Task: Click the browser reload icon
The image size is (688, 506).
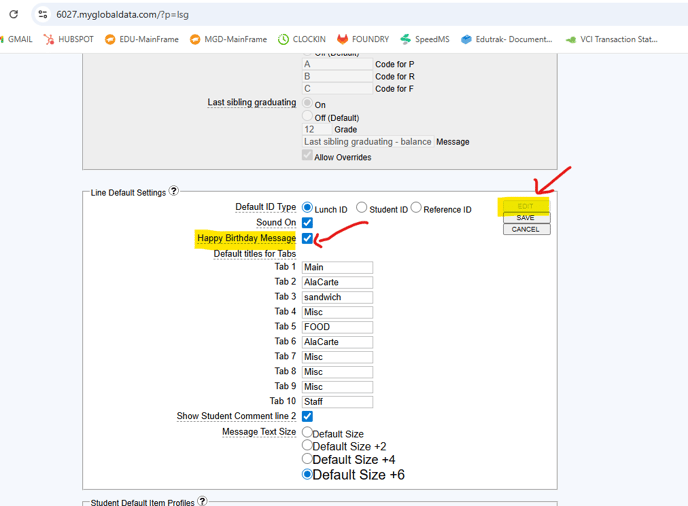Action: coord(13,14)
